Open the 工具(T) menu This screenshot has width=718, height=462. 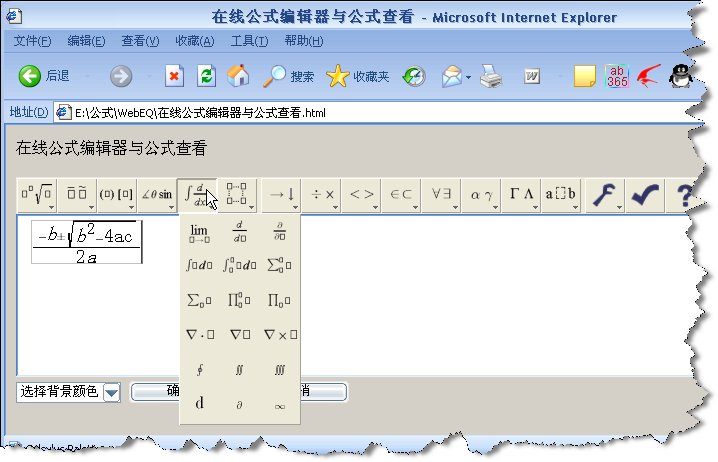coord(249,41)
